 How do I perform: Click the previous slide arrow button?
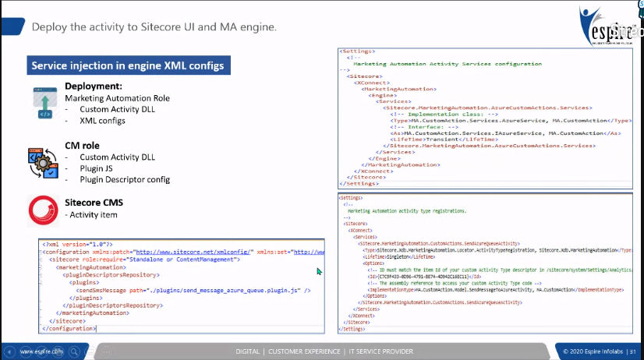(x=9, y=351)
